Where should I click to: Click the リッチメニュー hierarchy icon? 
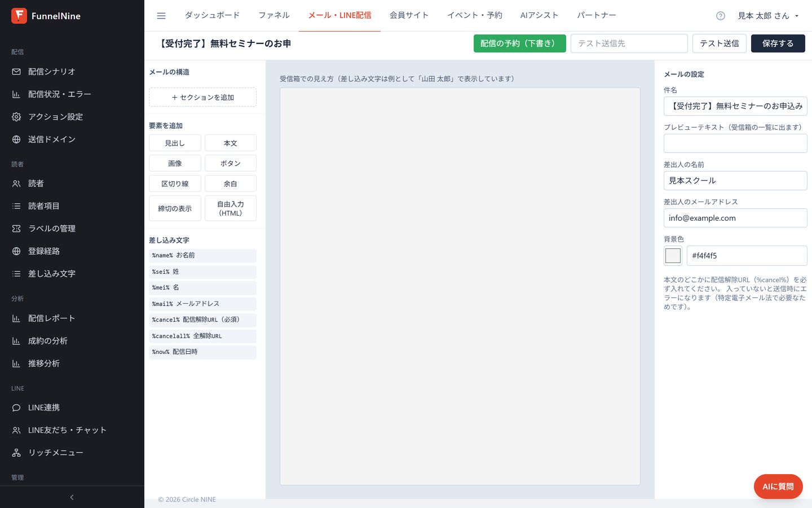[16, 453]
